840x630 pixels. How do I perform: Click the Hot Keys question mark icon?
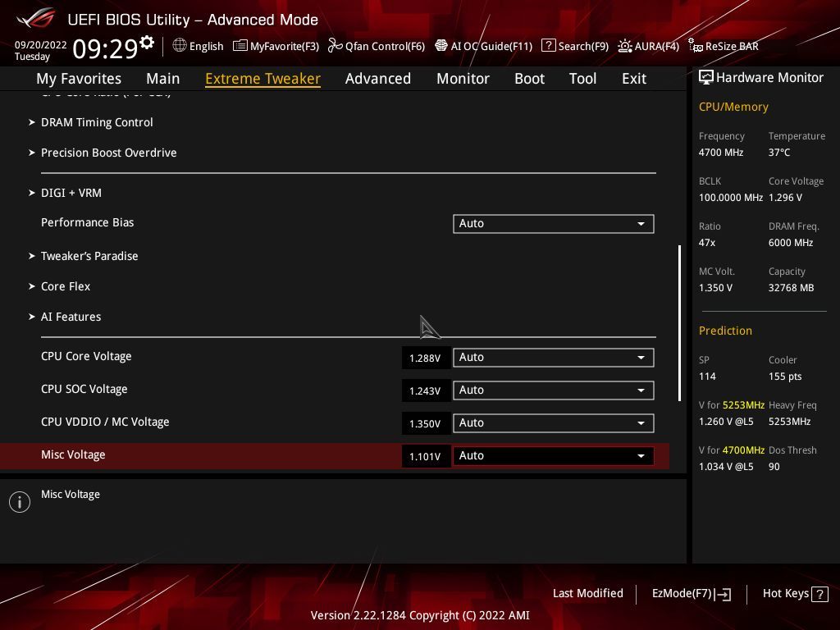click(x=819, y=594)
